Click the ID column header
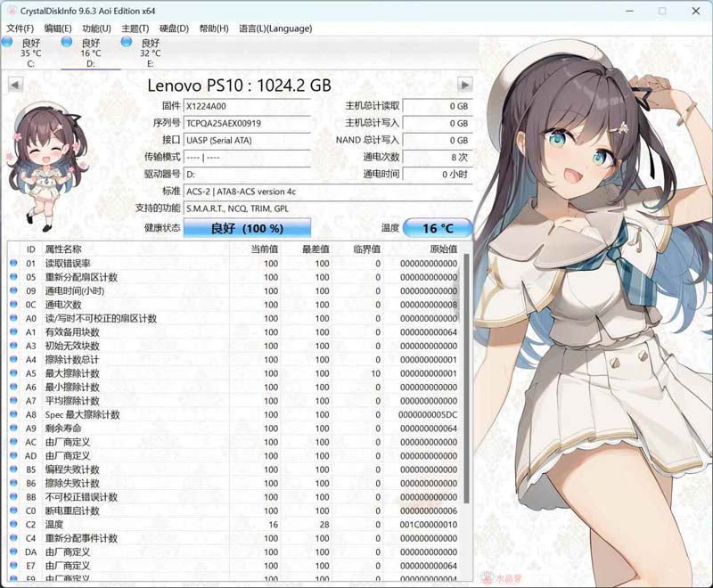Image resolution: width=713 pixels, height=588 pixels. 30,249
